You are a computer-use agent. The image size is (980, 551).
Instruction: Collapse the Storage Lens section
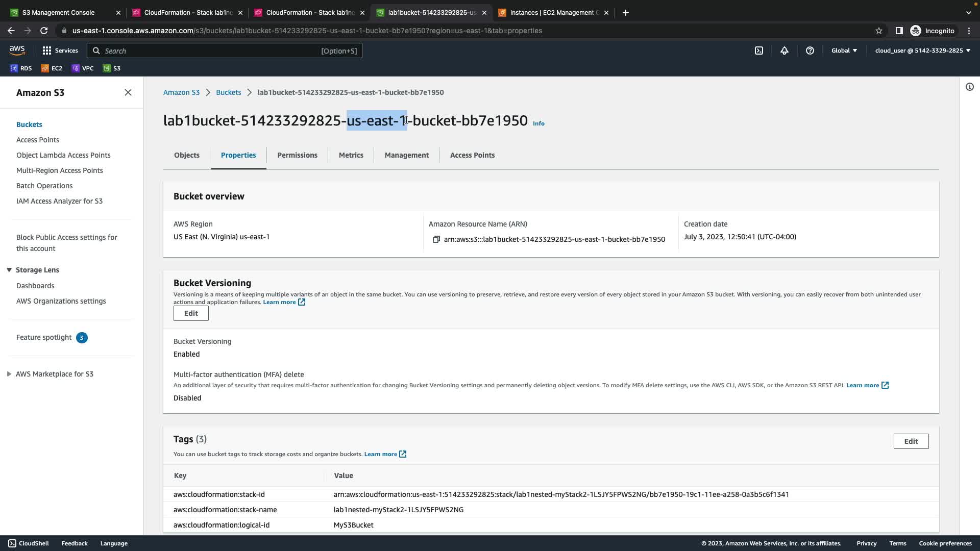tap(9, 270)
